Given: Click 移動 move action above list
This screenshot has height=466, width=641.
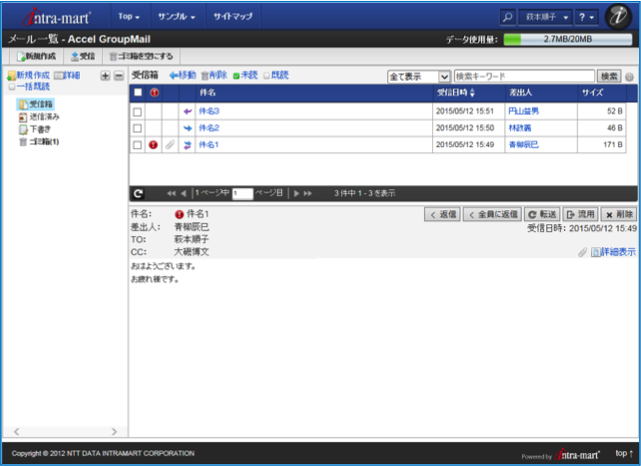Looking at the screenshot, I should [x=183, y=75].
